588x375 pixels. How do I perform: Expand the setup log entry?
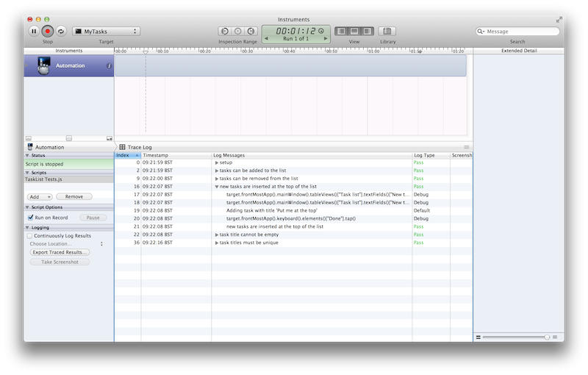click(x=216, y=162)
